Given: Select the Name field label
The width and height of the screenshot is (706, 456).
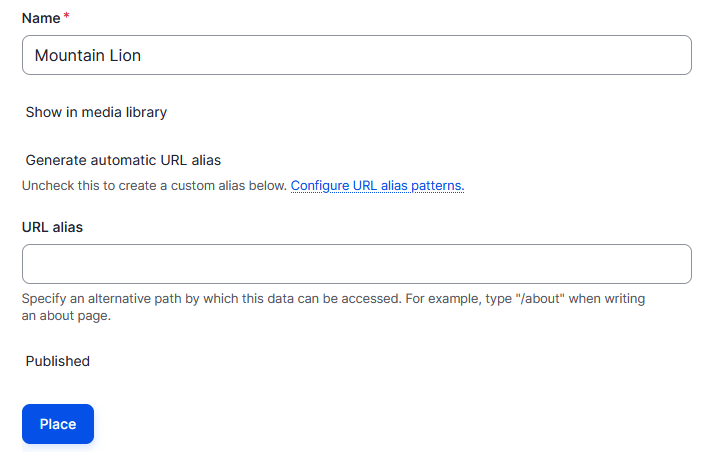Looking at the screenshot, I should click(41, 18).
